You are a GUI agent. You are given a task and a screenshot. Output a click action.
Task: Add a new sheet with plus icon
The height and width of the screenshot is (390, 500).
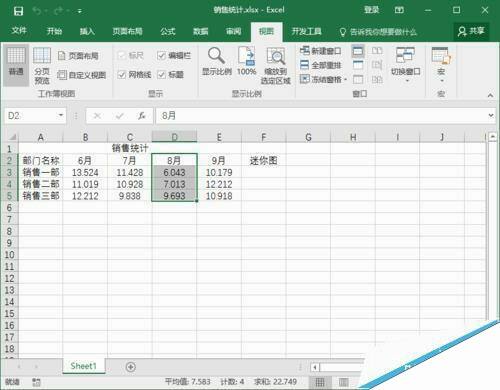131,367
